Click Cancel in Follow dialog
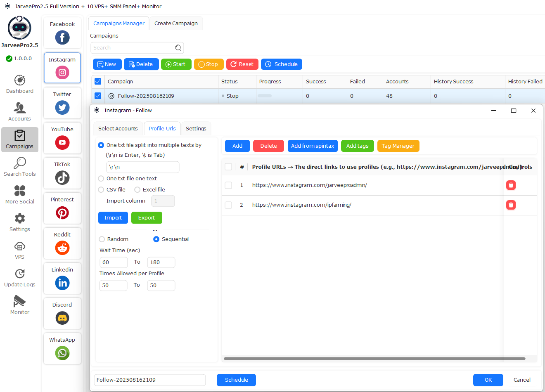Viewport: 545px width, 392px height. coord(522,380)
